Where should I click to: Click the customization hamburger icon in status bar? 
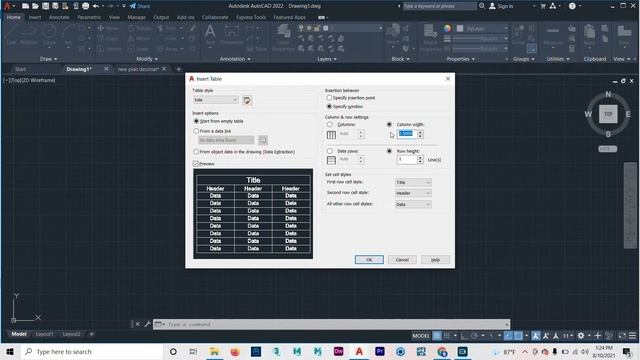(x=632, y=336)
